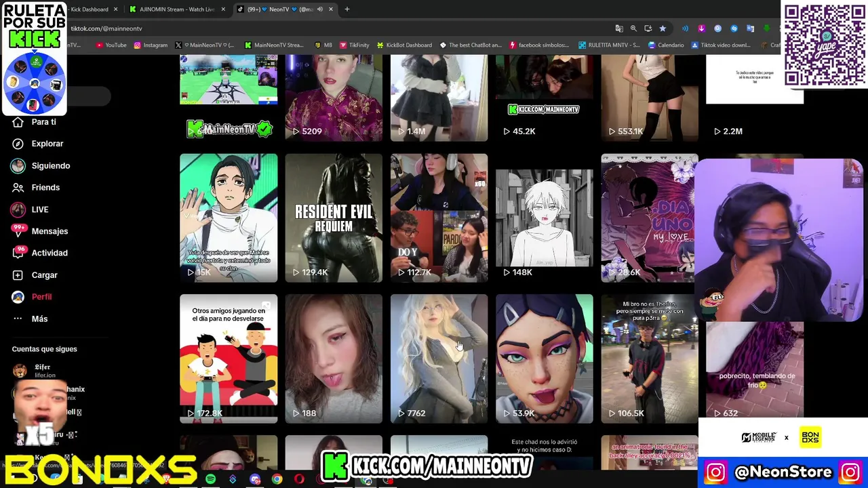The height and width of the screenshot is (488, 868).
Task: Open a new browser tab
Action: tap(347, 9)
